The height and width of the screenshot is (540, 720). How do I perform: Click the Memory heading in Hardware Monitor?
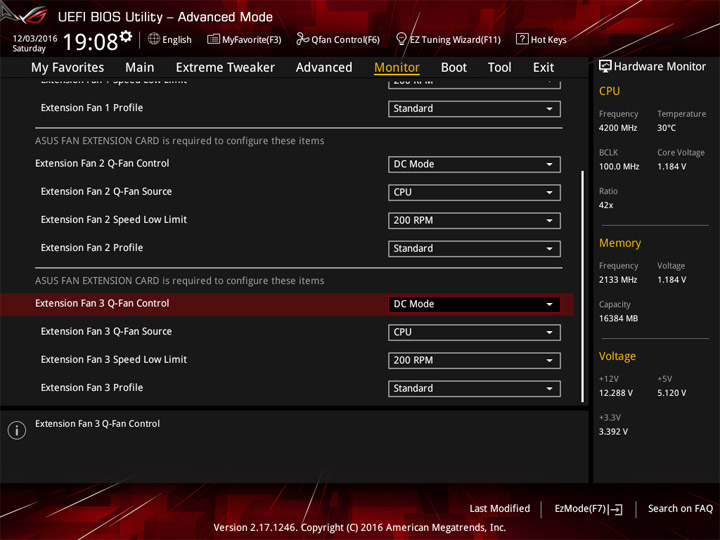(x=620, y=243)
